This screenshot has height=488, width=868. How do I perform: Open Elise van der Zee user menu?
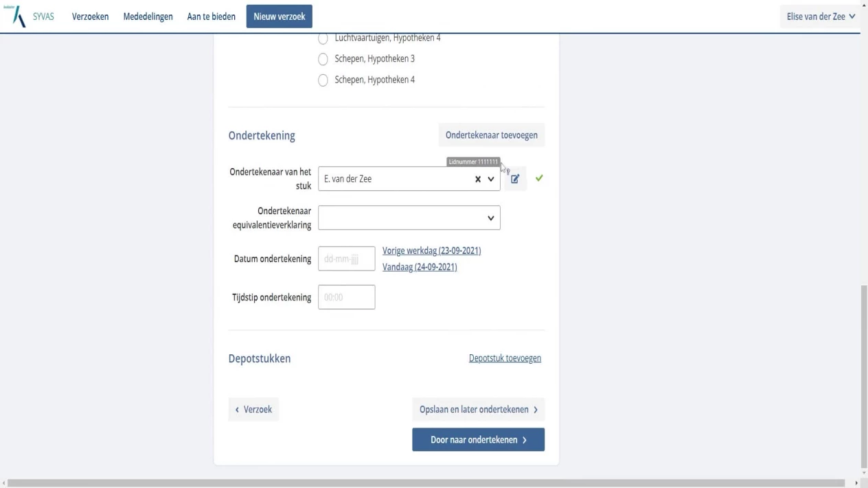(x=821, y=16)
